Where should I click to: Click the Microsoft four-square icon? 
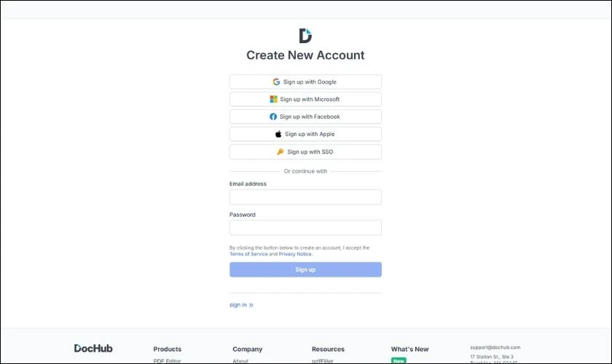pyautogui.click(x=274, y=100)
